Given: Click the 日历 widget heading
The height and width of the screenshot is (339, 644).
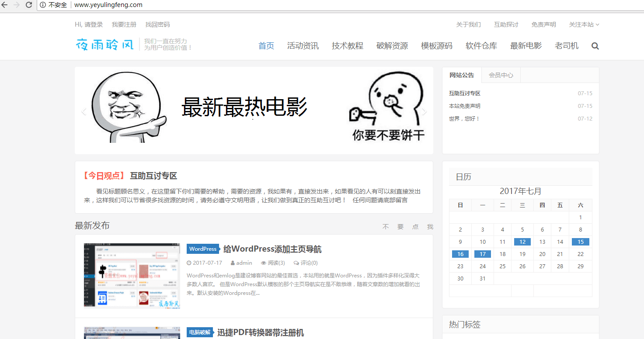Looking at the screenshot, I should point(463,177).
